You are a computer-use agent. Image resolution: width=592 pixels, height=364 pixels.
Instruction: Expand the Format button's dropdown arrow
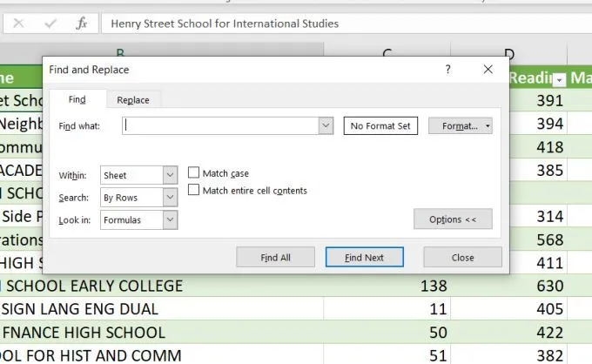pos(488,125)
